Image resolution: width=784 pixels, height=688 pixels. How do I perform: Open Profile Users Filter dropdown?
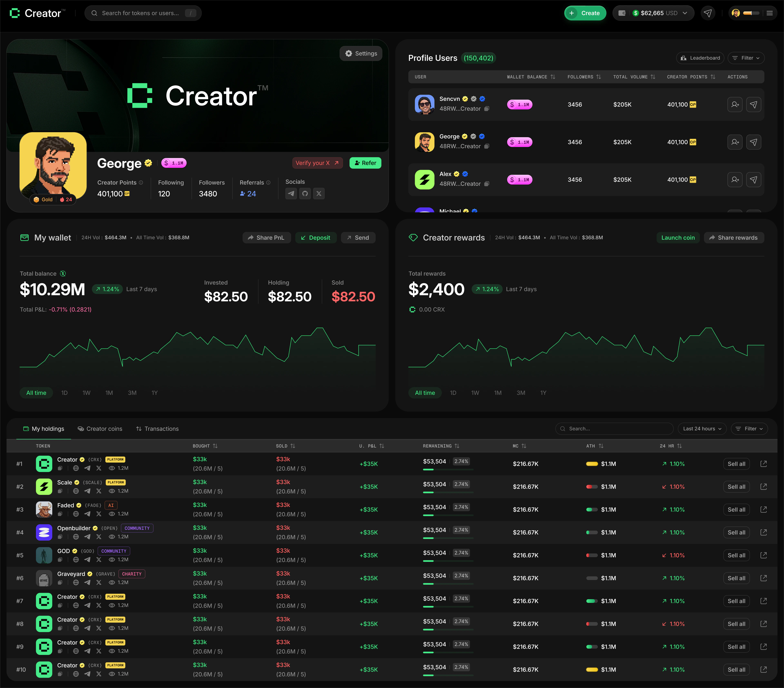coord(746,58)
